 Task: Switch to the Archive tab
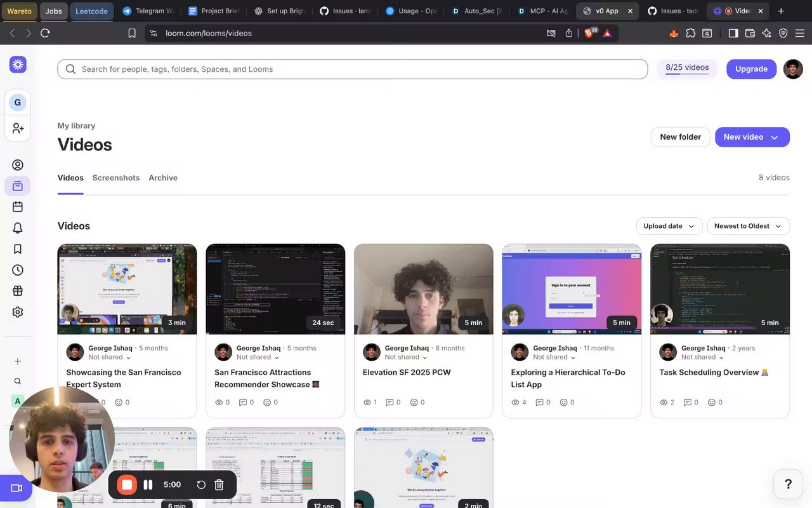point(163,178)
